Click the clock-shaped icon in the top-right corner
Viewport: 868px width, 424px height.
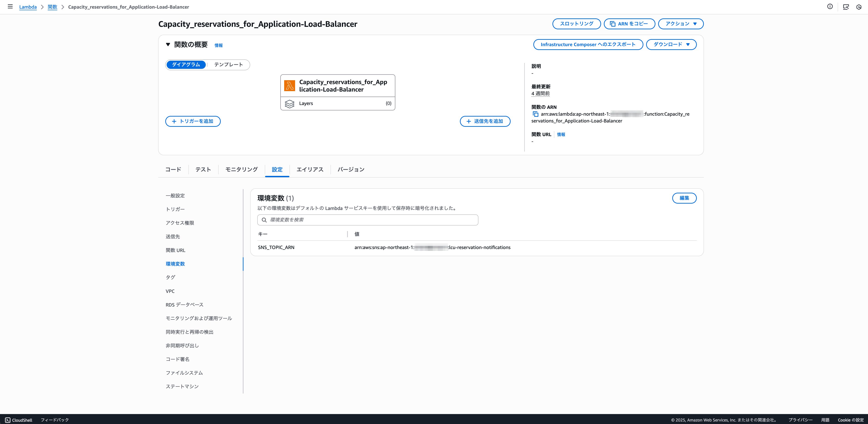pyautogui.click(x=859, y=7)
